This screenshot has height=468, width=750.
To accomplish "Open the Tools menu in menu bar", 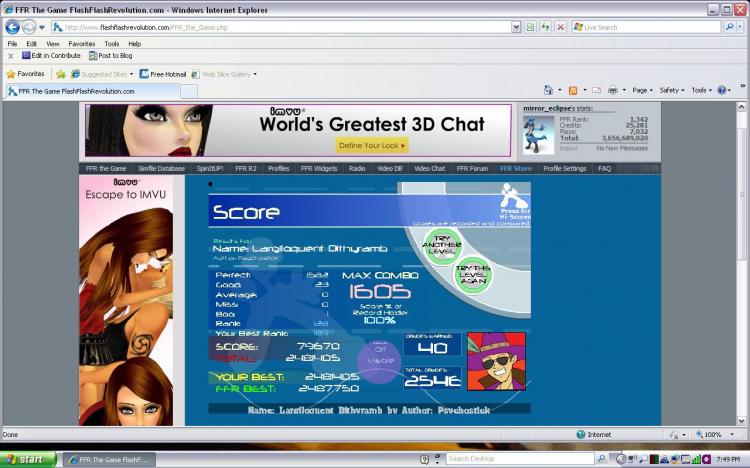I will click(112, 44).
